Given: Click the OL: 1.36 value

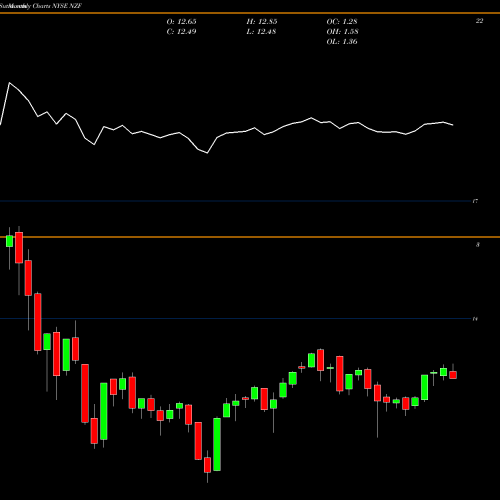Looking at the screenshot, I should coord(342,42).
